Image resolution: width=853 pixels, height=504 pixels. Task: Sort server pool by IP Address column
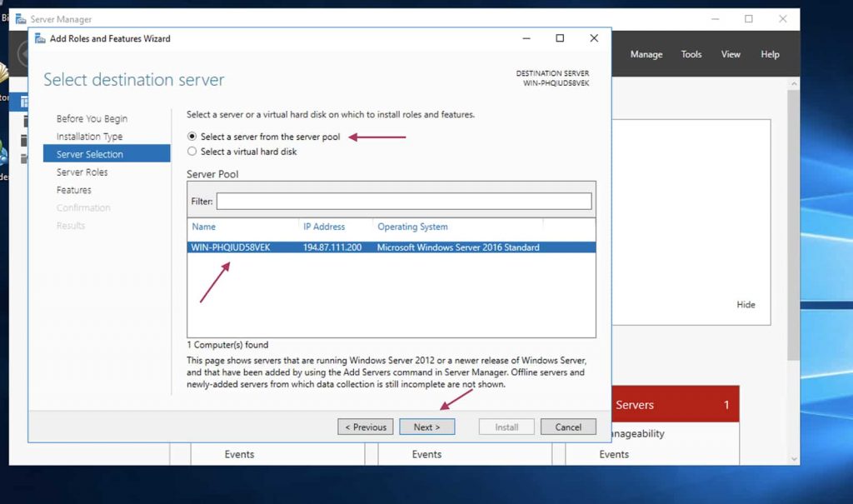pos(324,227)
